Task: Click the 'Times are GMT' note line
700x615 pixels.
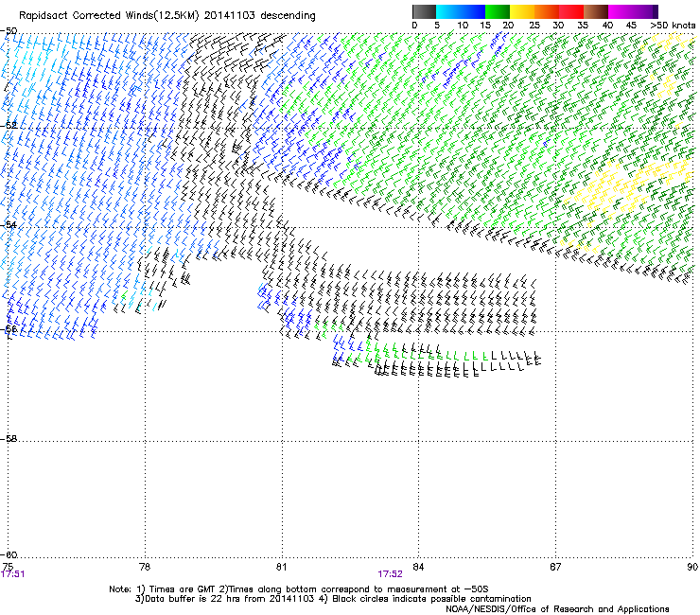Action: pos(299,589)
